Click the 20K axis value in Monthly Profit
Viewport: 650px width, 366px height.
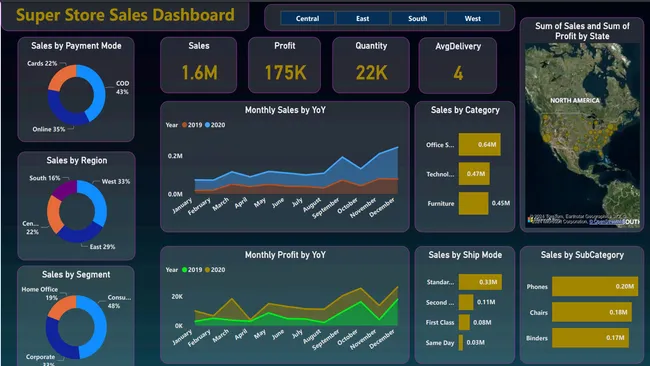(x=177, y=296)
